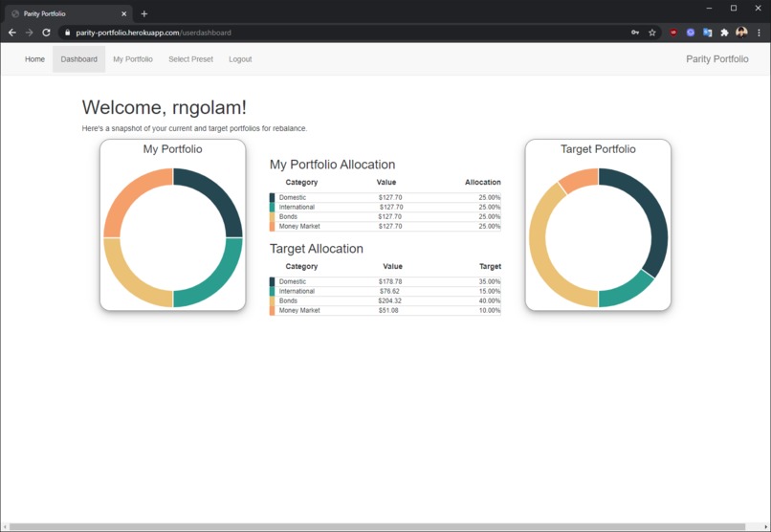Click the dark Domestic slice of My Portfolio chart

point(217,193)
